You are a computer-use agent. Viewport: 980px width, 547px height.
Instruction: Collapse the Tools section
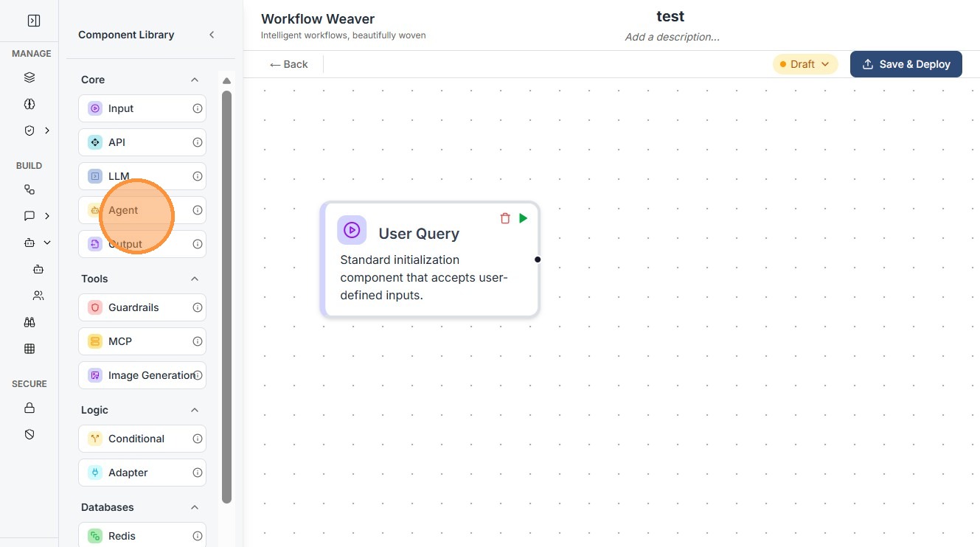(x=195, y=279)
